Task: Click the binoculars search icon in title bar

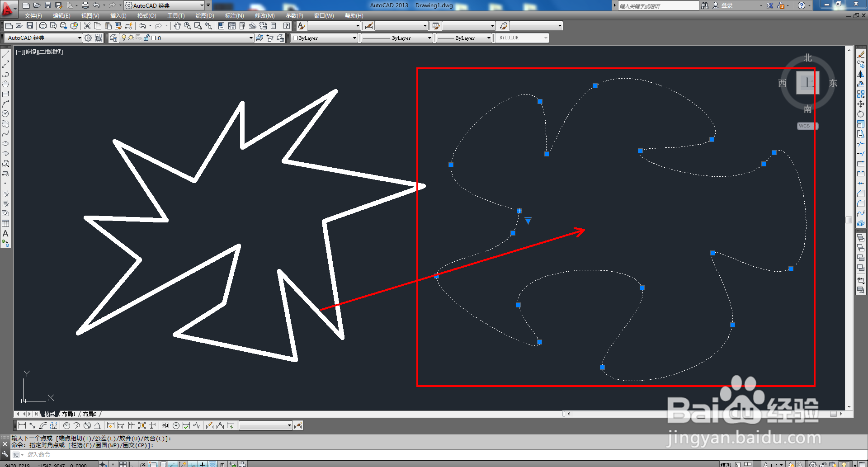Action: (x=705, y=5)
